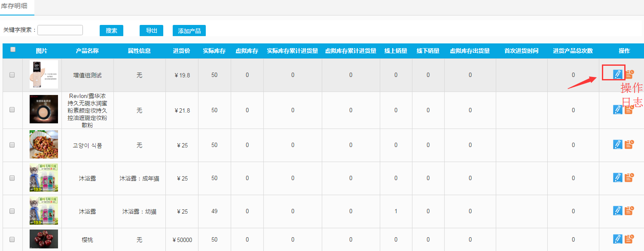Select checkbox of 沐浴露 成年猫 row

12,178
